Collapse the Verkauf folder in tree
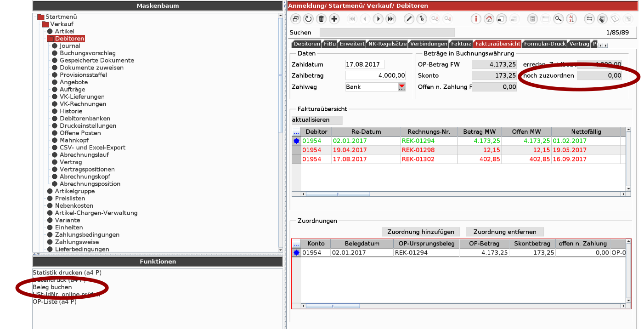 point(45,24)
